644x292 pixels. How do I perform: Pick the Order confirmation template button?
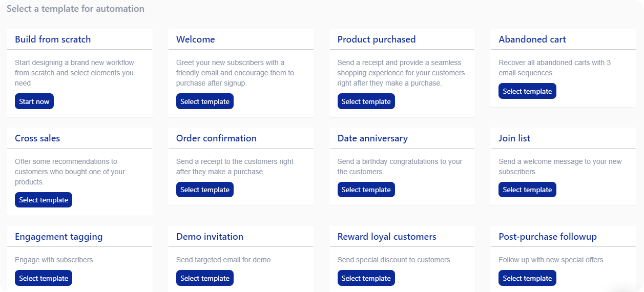coord(205,190)
